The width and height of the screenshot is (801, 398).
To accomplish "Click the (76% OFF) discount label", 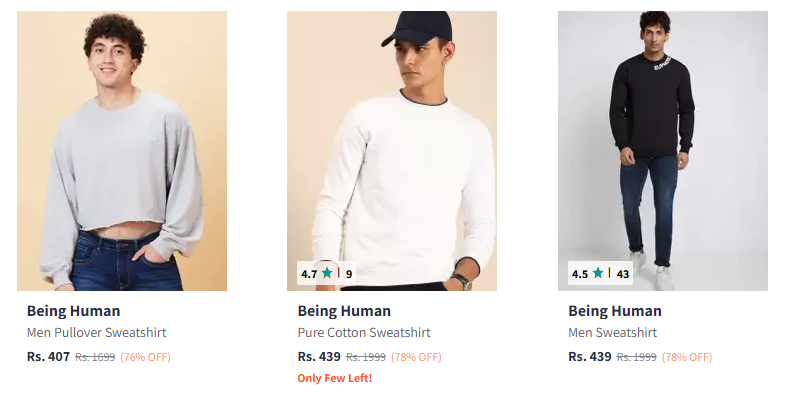I will [x=146, y=357].
